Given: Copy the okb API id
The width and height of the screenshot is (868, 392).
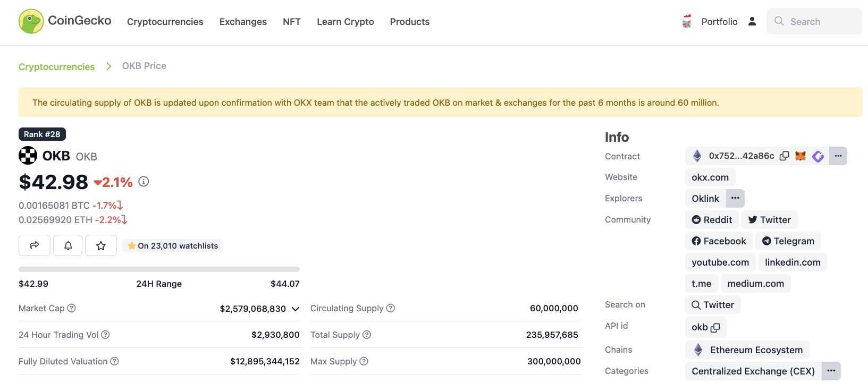Looking at the screenshot, I should 715,328.
